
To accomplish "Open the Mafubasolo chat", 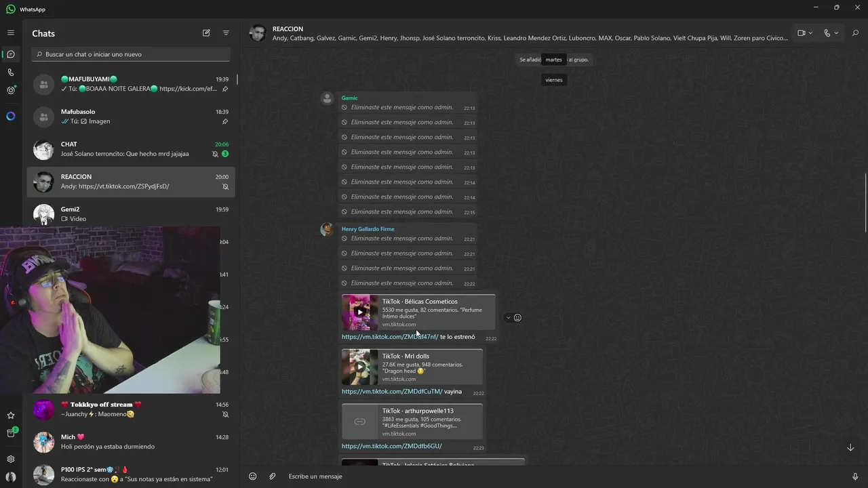I will pyautogui.click(x=131, y=117).
